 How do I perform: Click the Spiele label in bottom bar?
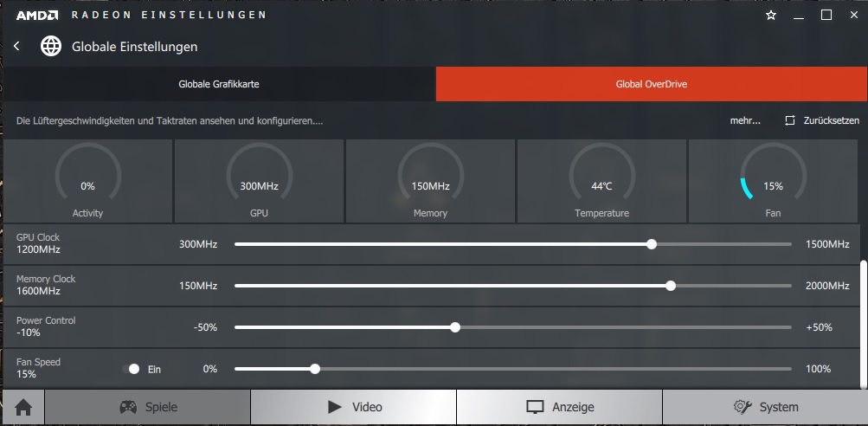(x=161, y=407)
